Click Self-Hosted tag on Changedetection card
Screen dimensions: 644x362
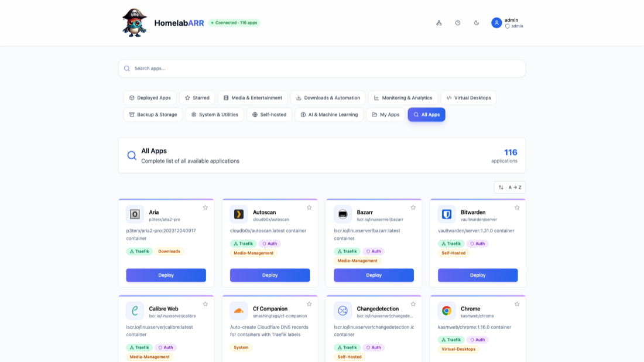pyautogui.click(x=350, y=357)
